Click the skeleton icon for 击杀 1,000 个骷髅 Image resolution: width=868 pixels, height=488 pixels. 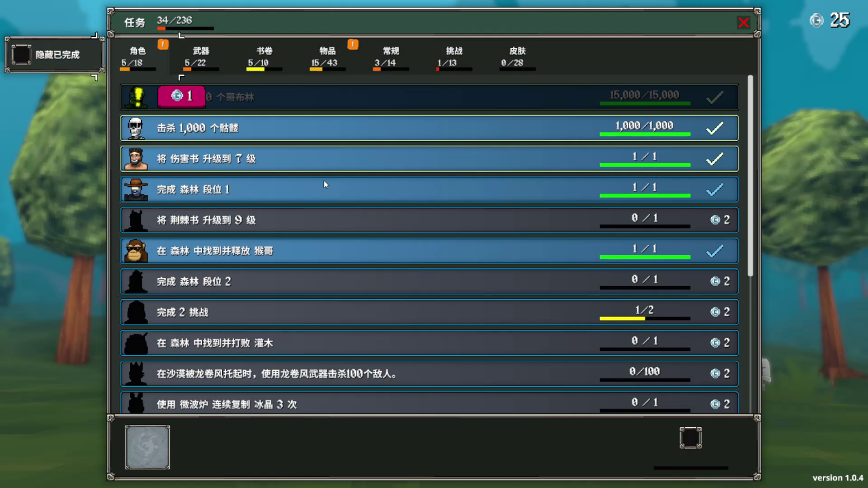(136, 128)
